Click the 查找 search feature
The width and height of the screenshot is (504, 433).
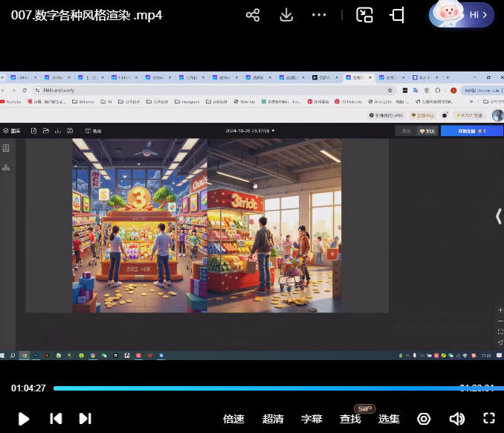350,419
